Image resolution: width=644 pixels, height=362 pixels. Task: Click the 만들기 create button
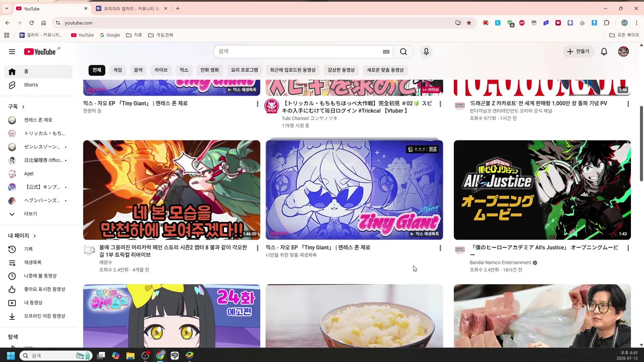pyautogui.click(x=578, y=51)
